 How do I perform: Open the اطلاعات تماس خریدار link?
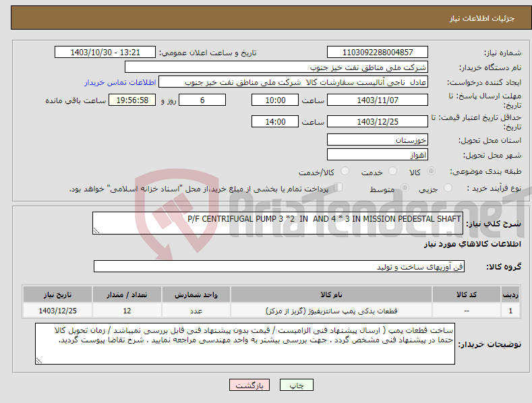120,82
